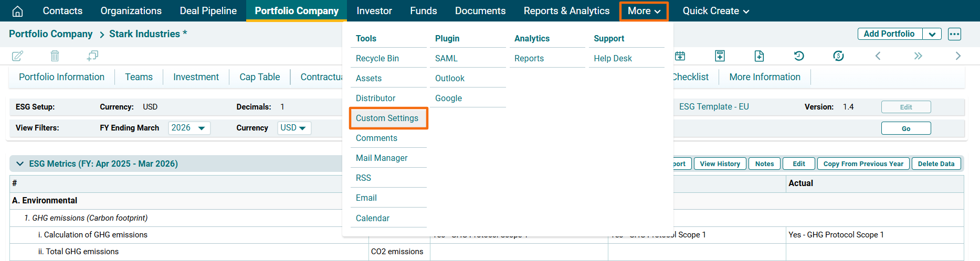Select Custom Settings from Tools menu
The height and width of the screenshot is (261, 980).
[x=387, y=118]
